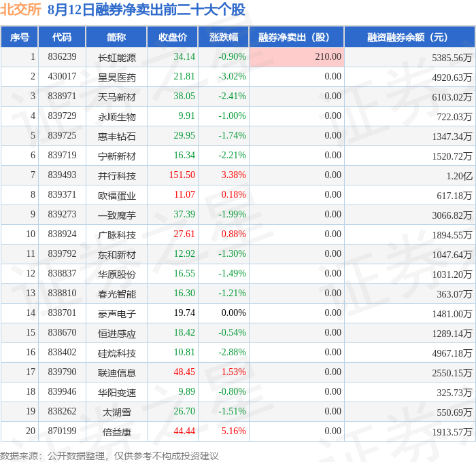Click the change value -3.02%
Image resolution: width=476 pixels, height=462 pixels.
(232, 77)
